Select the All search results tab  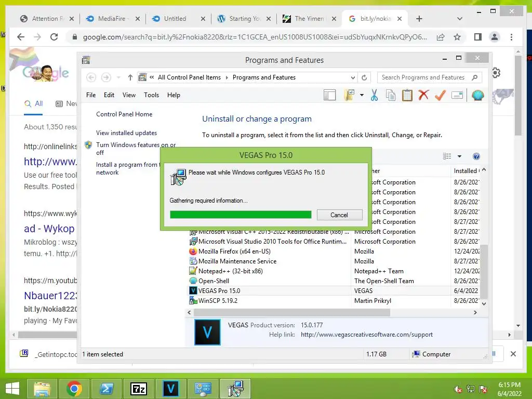pos(34,104)
